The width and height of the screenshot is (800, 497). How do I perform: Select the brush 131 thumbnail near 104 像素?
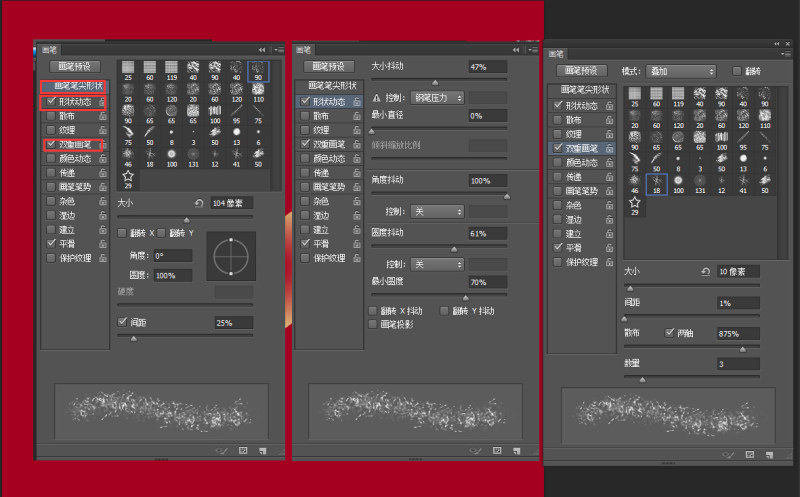pyautogui.click(x=193, y=157)
